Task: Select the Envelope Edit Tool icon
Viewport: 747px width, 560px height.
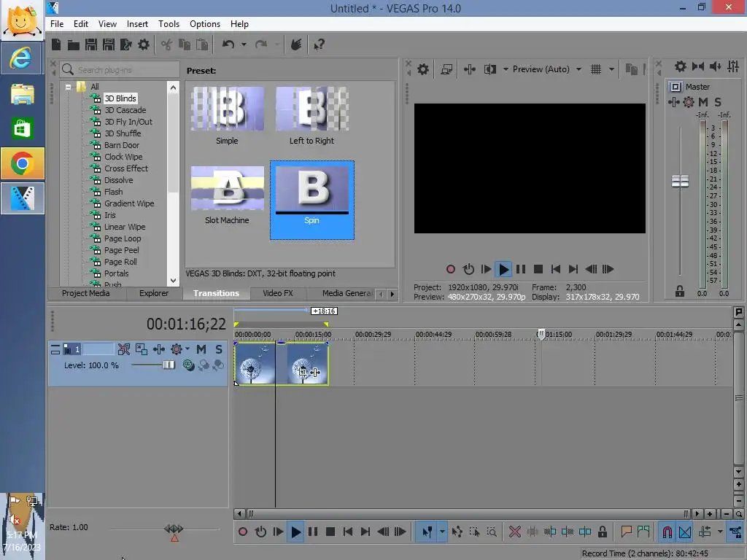Action: click(457, 532)
